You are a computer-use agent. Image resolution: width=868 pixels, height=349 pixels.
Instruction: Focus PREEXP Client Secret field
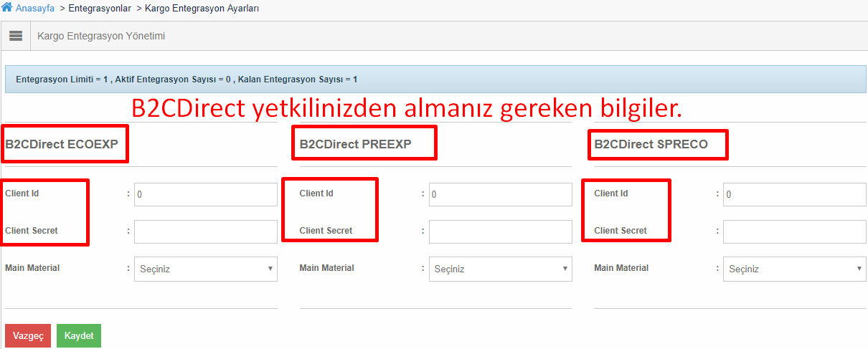tap(501, 231)
